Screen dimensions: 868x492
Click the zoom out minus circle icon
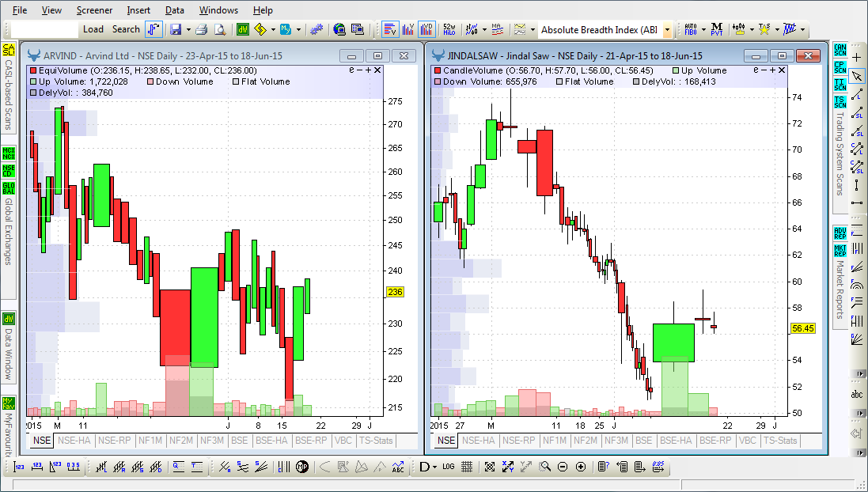pos(563,467)
